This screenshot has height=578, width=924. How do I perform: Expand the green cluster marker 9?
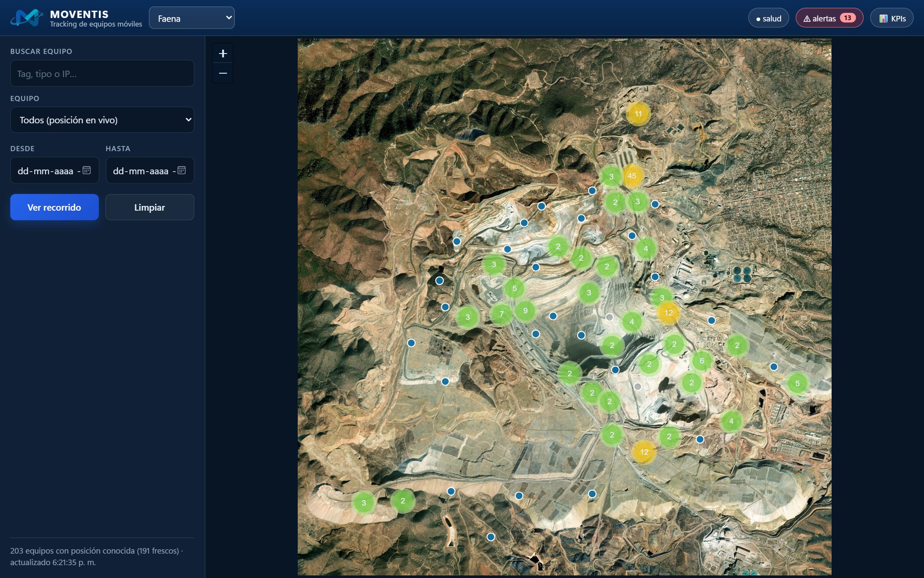tap(525, 311)
